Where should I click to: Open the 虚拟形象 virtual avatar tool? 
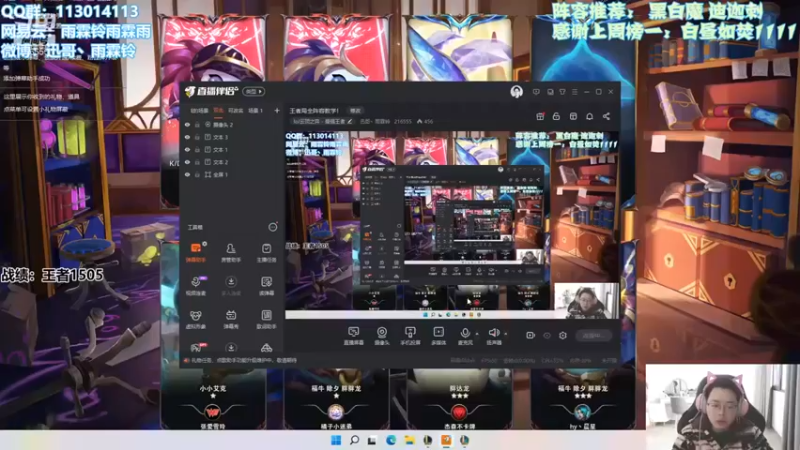point(196,319)
